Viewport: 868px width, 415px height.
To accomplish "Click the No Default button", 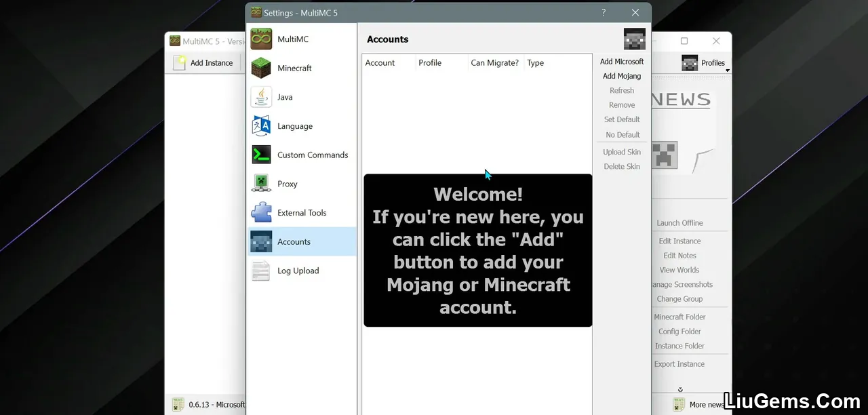I will tap(622, 135).
